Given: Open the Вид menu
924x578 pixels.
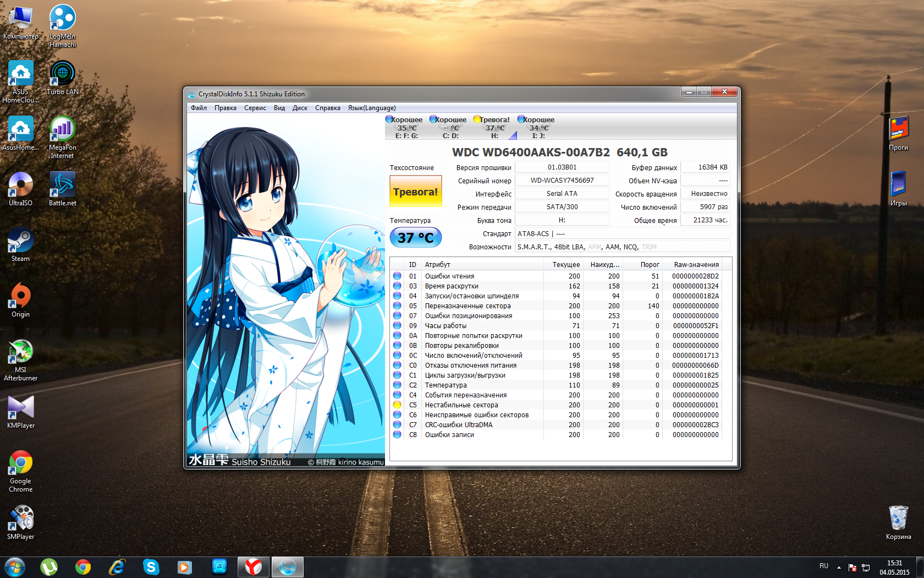Looking at the screenshot, I should (x=279, y=108).
